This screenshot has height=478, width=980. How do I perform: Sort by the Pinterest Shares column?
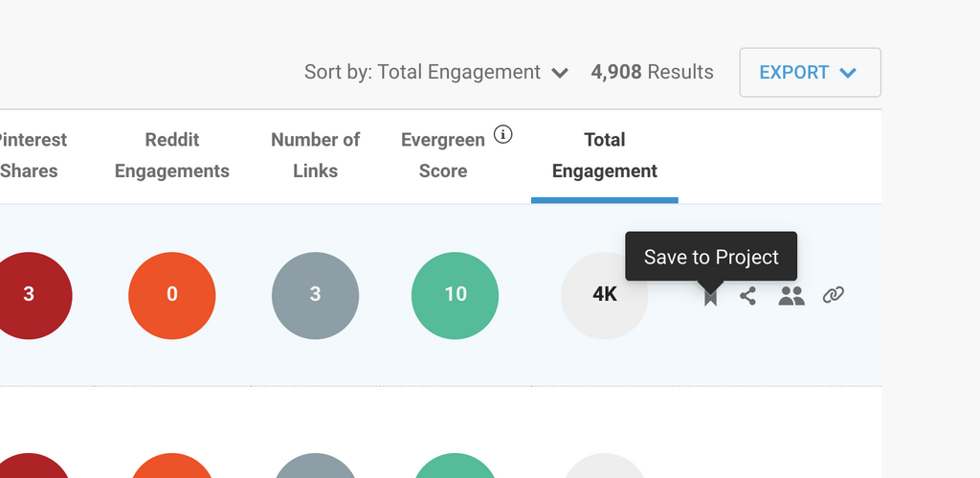[30, 155]
